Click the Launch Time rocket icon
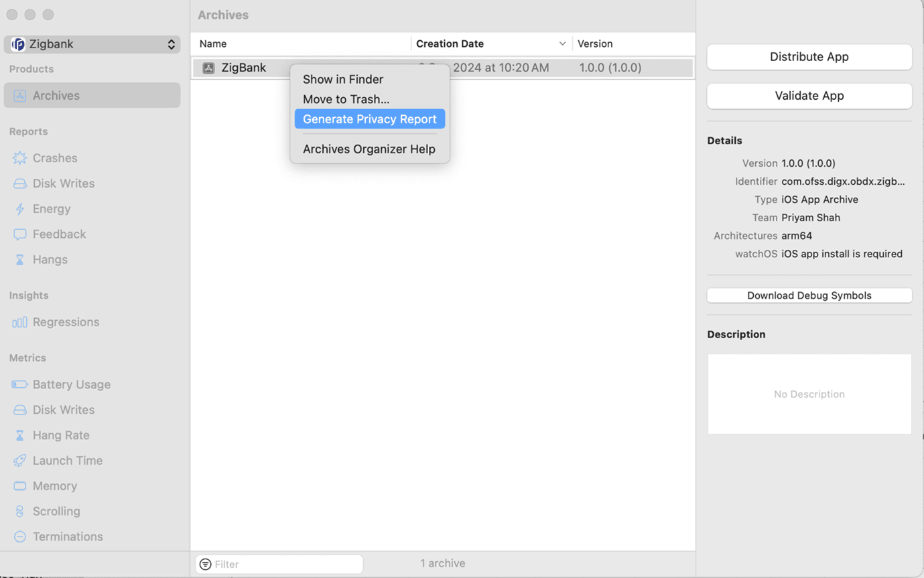Screen dimensions: 924x578 point(20,461)
